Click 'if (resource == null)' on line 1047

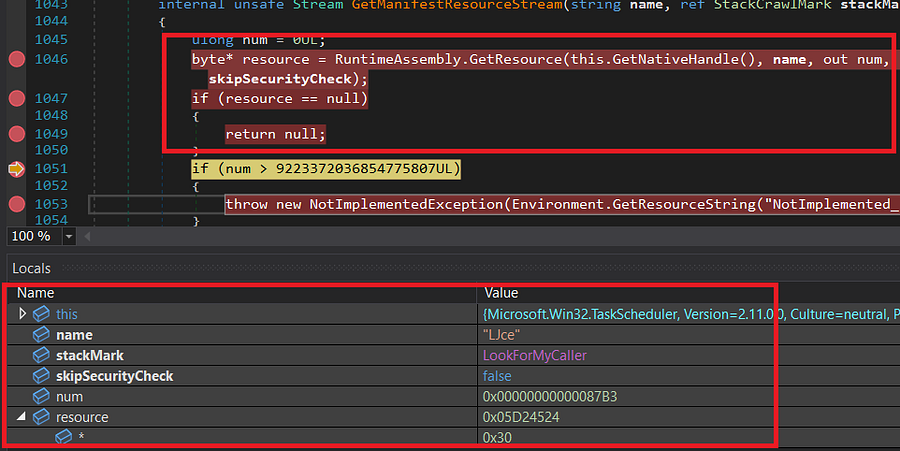[280, 99]
